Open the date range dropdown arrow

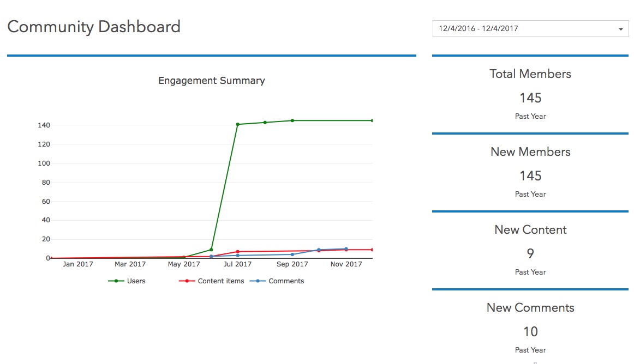click(621, 29)
